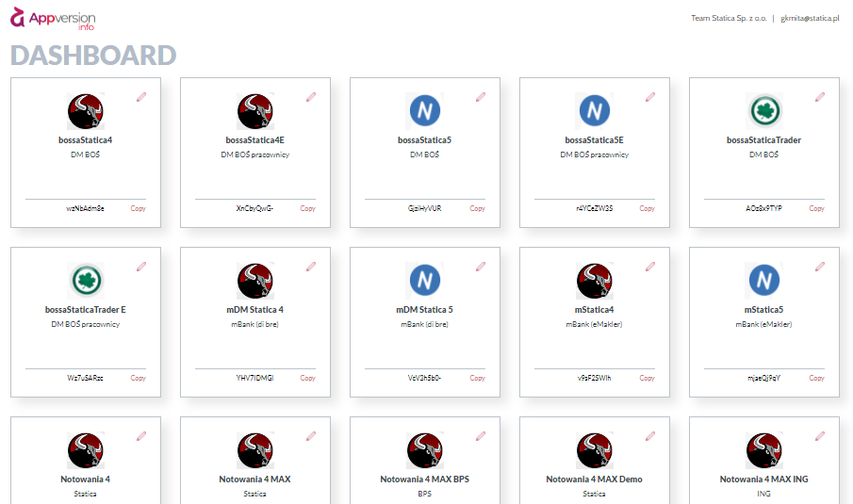Image resolution: width=853 pixels, height=504 pixels.
Task: Edit mDM Statica 4 with the pencil icon
Action: (311, 267)
